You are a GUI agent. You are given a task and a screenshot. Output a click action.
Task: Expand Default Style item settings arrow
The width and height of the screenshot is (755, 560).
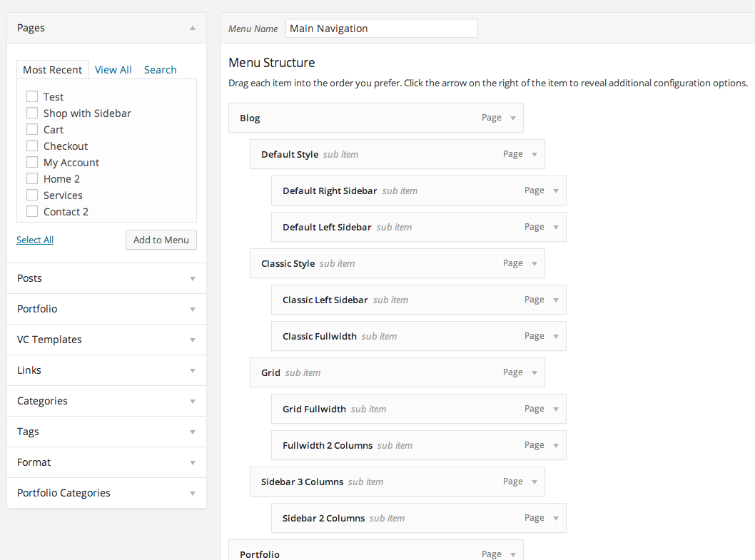coord(534,155)
